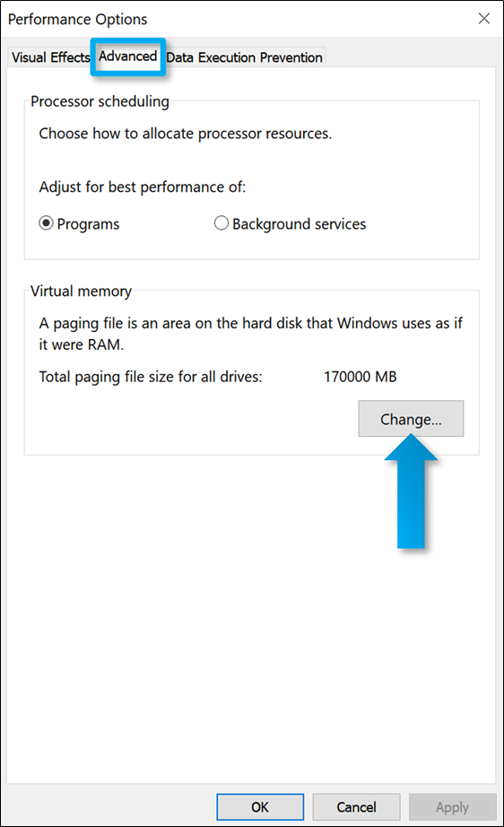Screen dimensions: 504x827
Task: Click 'Choose how to allocate processor resources' text
Action: pos(185,134)
